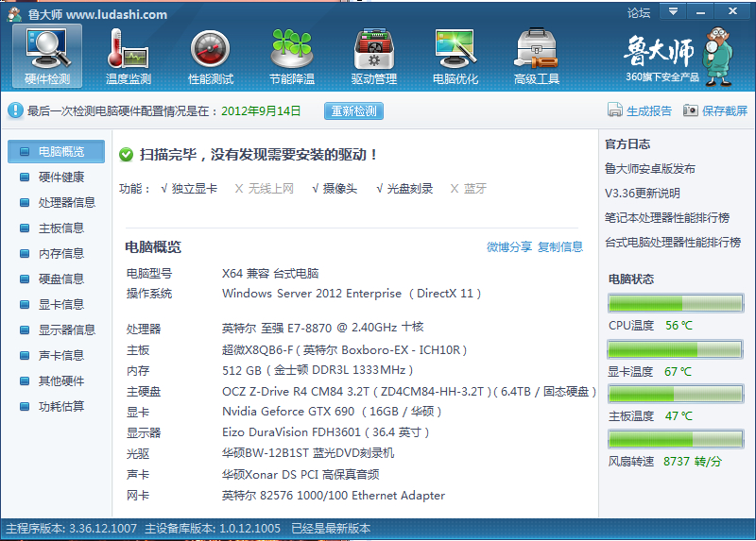The width and height of the screenshot is (756, 541).
Task: Click the 重新检测 re-detect button
Action: tap(353, 110)
